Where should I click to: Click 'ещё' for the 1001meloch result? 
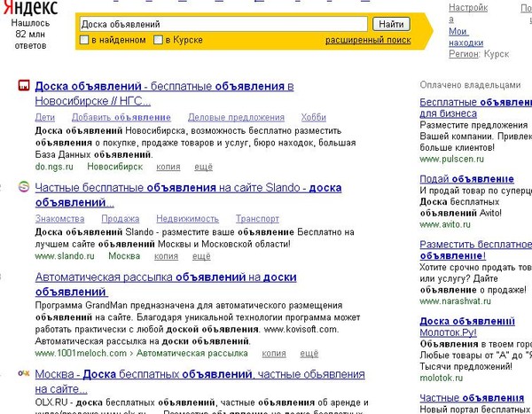309,353
